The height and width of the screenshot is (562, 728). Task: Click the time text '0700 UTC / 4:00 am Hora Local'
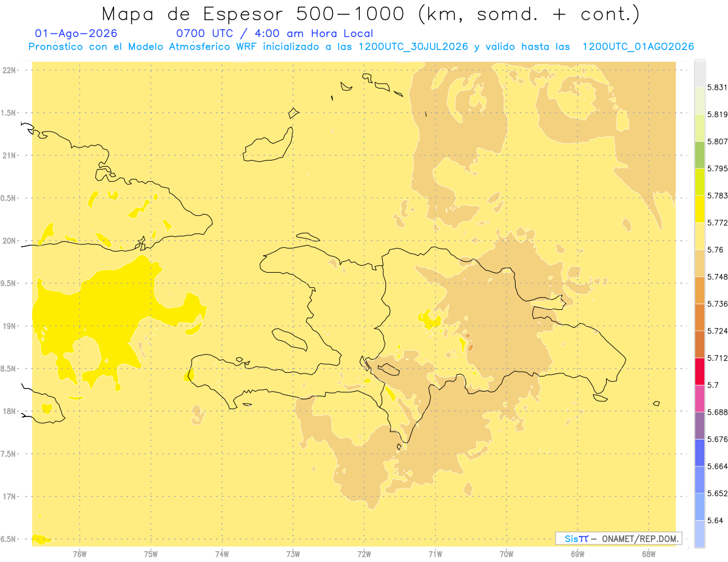274,33
